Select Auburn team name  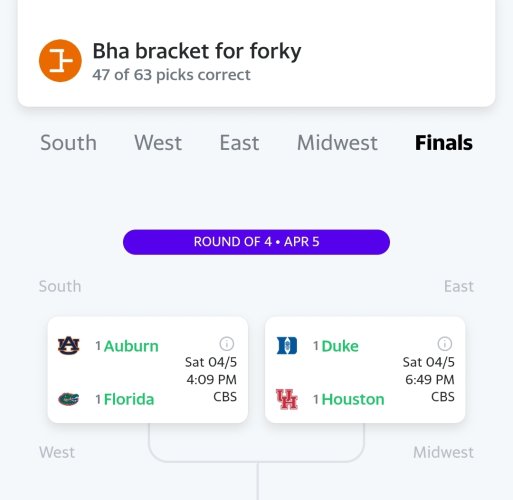(x=131, y=346)
